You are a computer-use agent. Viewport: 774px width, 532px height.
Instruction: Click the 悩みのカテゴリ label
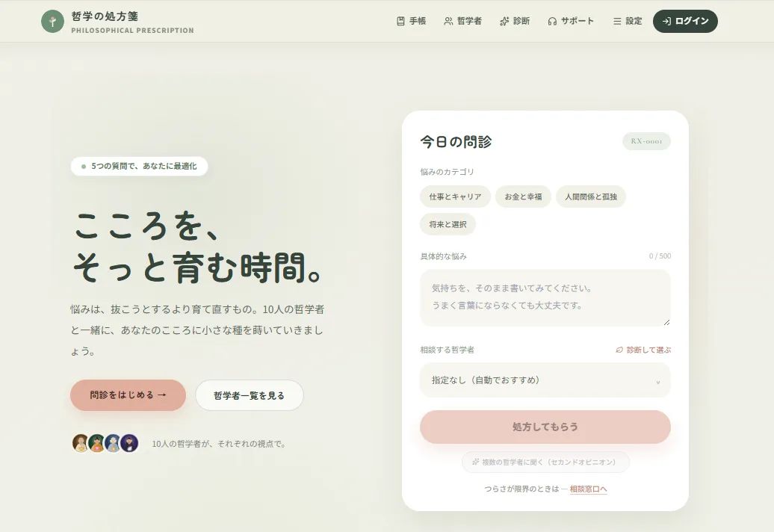pos(448,172)
